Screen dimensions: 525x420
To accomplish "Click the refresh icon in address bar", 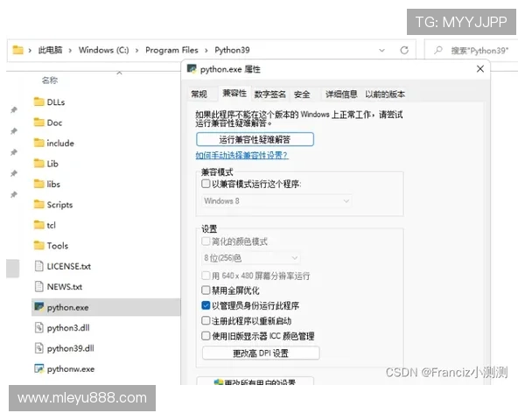I will pyautogui.click(x=404, y=50).
